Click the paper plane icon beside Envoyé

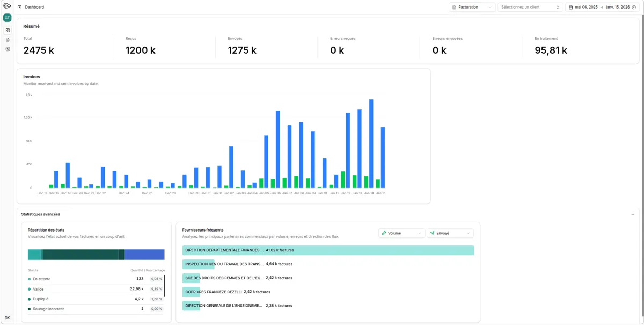point(433,233)
